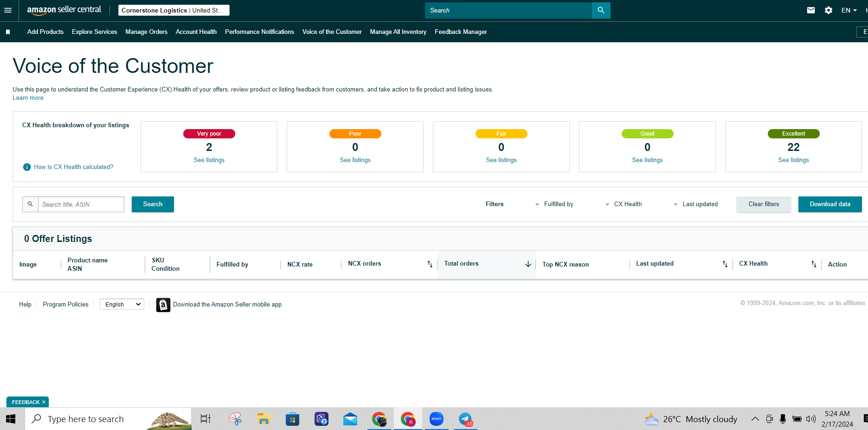Open the clock and date in taskbar

pyautogui.click(x=837, y=419)
